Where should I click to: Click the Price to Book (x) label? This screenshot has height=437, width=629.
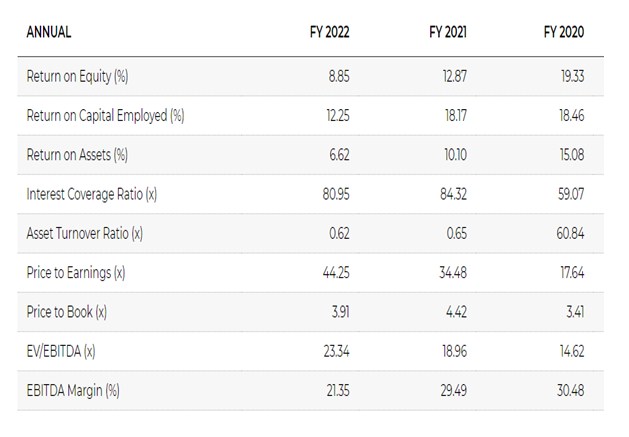[66, 312]
